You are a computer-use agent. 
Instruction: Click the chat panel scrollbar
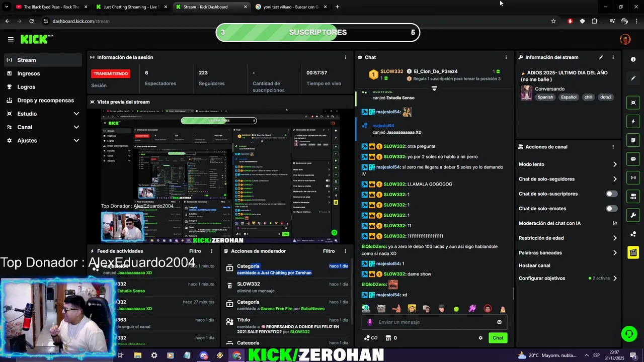[513, 293]
